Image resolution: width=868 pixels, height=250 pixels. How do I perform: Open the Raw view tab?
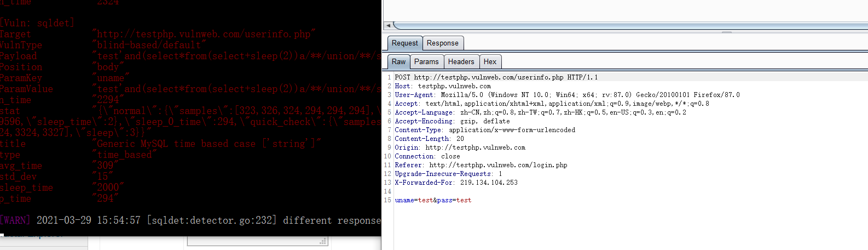398,62
